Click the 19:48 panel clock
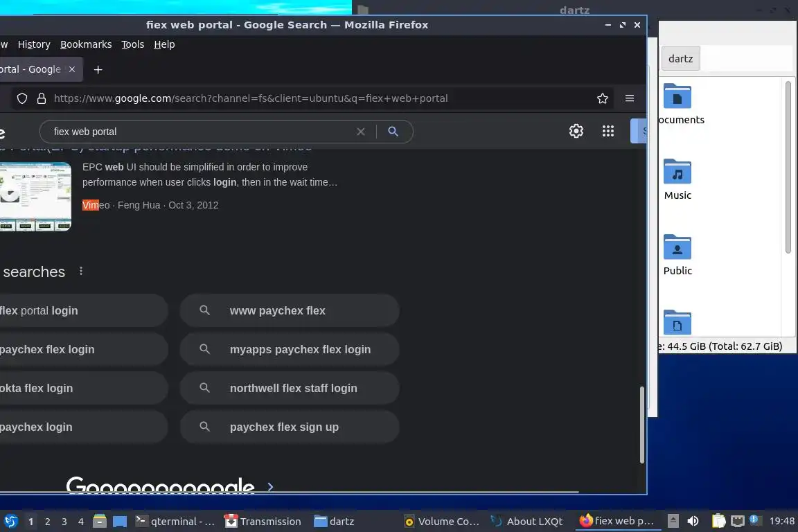 pyautogui.click(x=781, y=521)
